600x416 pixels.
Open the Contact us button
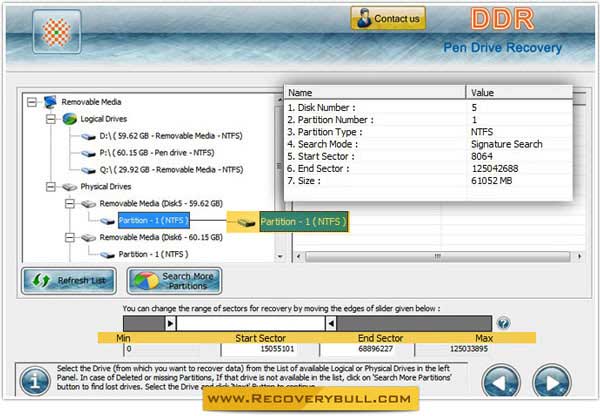pyautogui.click(x=387, y=18)
